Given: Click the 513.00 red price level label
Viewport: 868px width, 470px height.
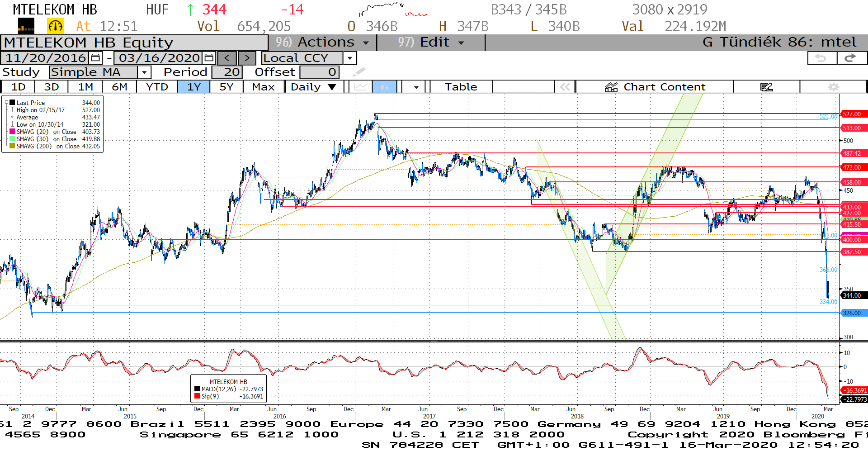Looking at the screenshot, I should [854, 128].
